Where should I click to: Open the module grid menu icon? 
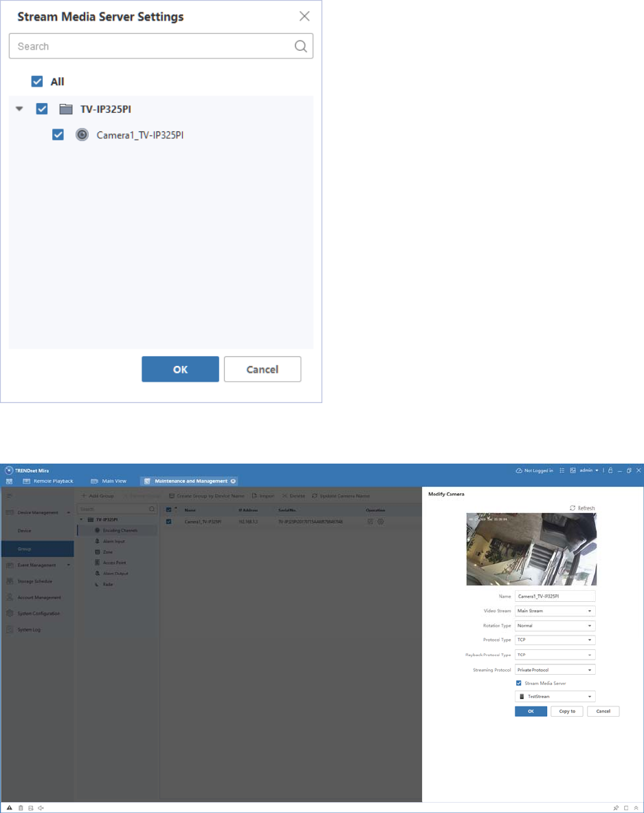click(x=9, y=481)
